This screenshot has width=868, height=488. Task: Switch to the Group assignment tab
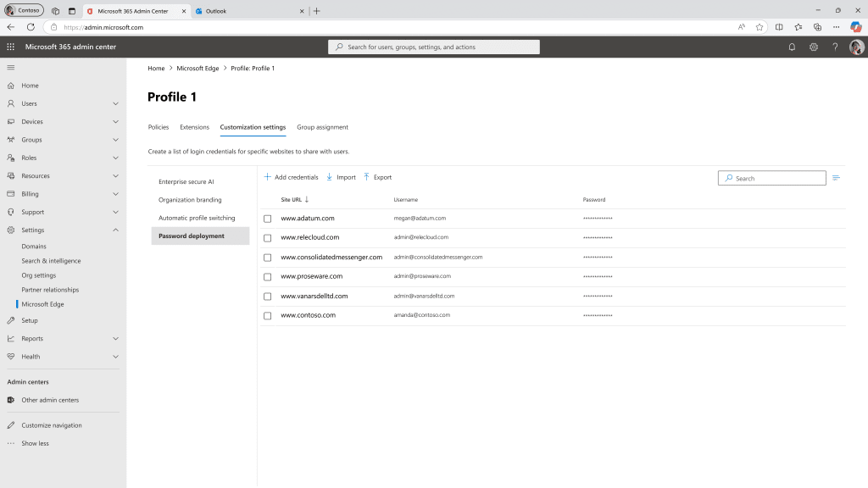point(322,127)
